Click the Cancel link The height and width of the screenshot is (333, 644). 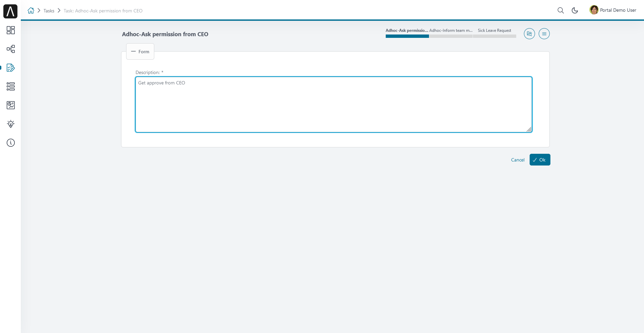coord(518,160)
